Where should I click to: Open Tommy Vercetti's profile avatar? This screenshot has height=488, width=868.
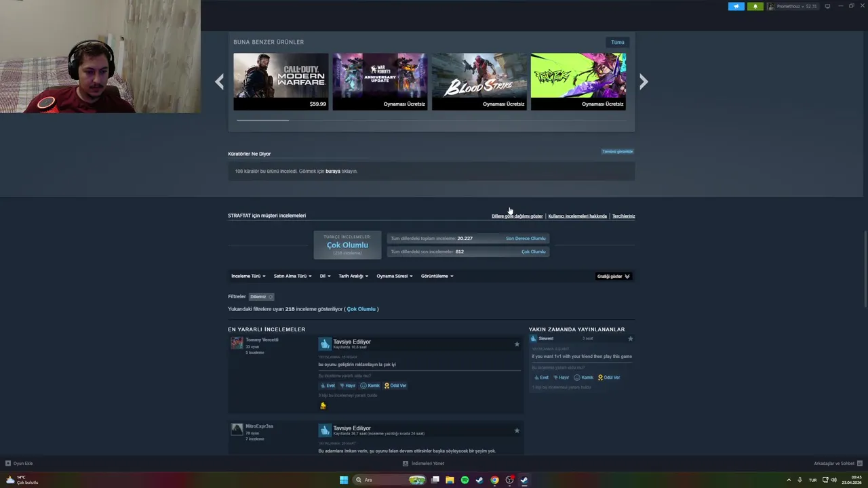pos(237,343)
